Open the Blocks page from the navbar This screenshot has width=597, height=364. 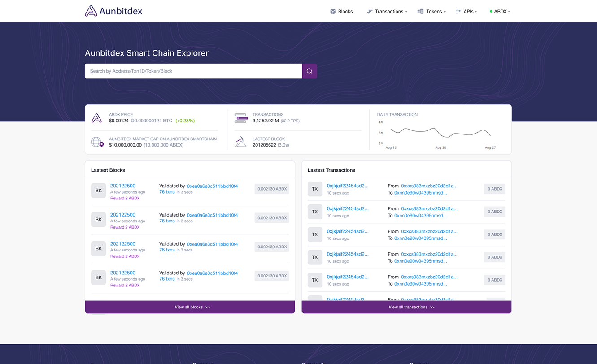tap(341, 12)
